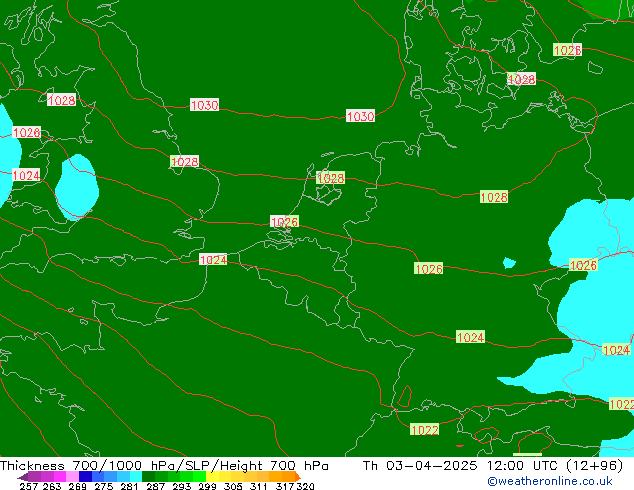Click the small cyan patch beside central 1026 isobar
The width and height of the screenshot is (634, 490).
click(x=509, y=263)
